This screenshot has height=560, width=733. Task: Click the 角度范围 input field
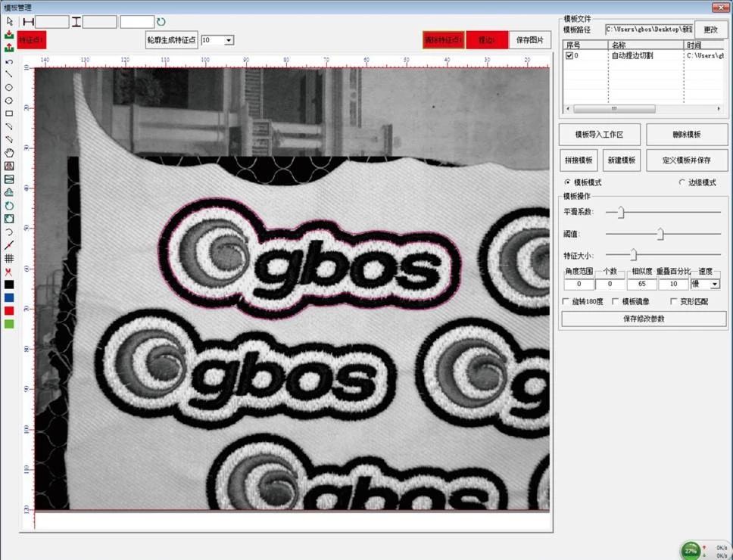coord(579,284)
